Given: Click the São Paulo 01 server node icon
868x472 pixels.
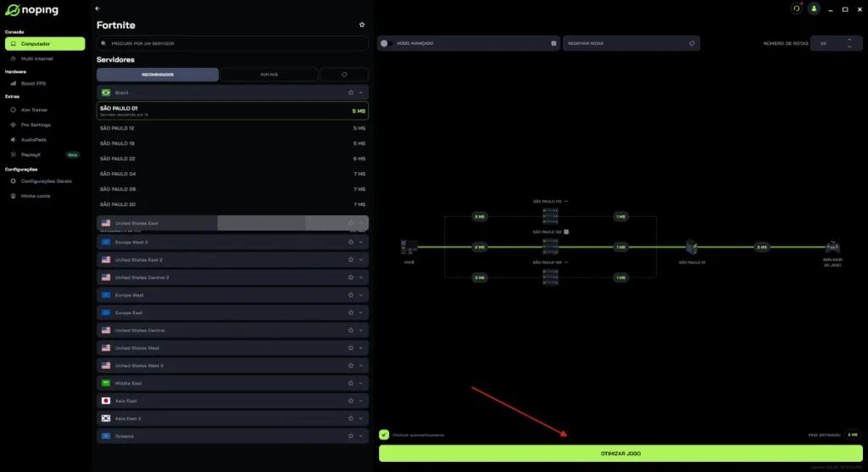Looking at the screenshot, I should 692,247.
